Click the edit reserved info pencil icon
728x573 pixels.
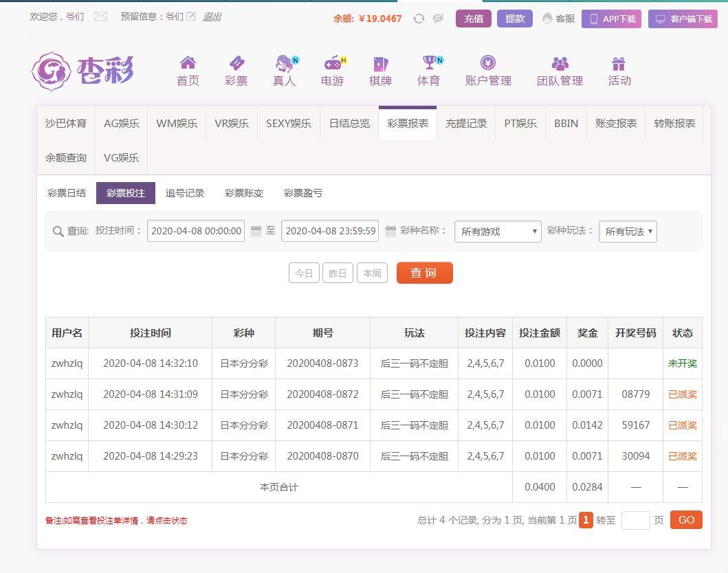click(x=190, y=16)
